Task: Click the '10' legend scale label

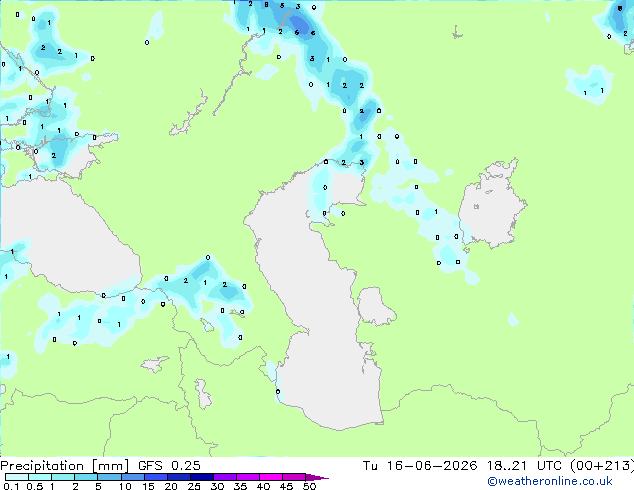Action: coord(125,486)
